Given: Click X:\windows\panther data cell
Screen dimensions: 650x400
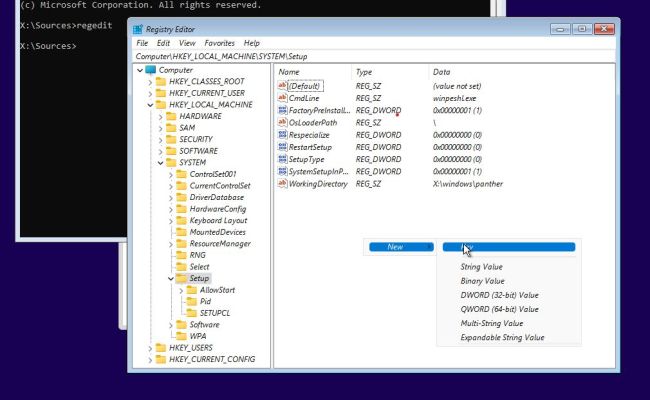Looking at the screenshot, I should coord(468,184).
